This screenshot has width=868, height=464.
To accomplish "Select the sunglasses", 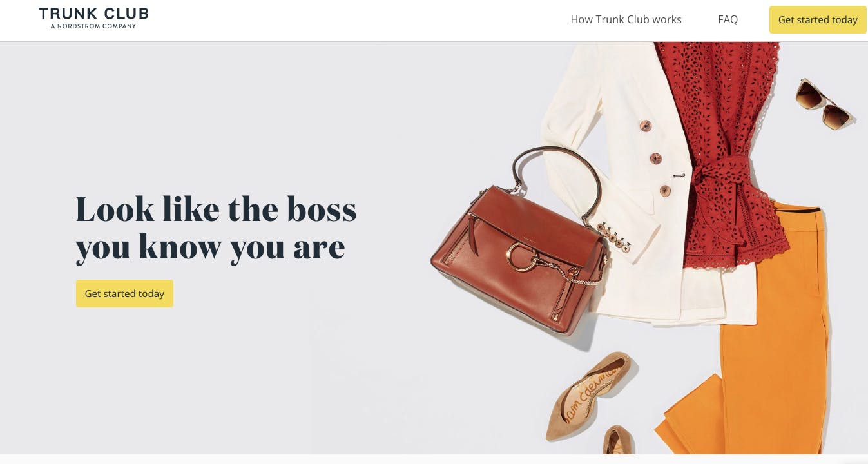I will [825, 104].
